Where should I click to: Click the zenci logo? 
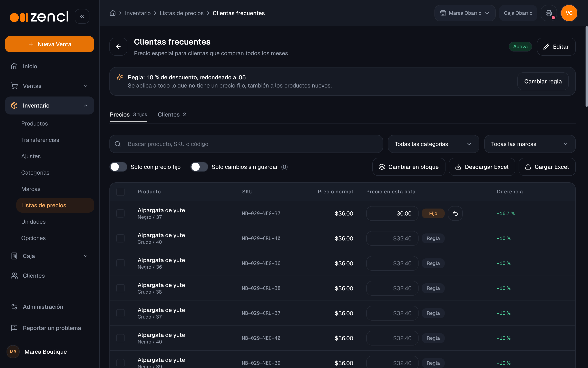[x=39, y=16]
